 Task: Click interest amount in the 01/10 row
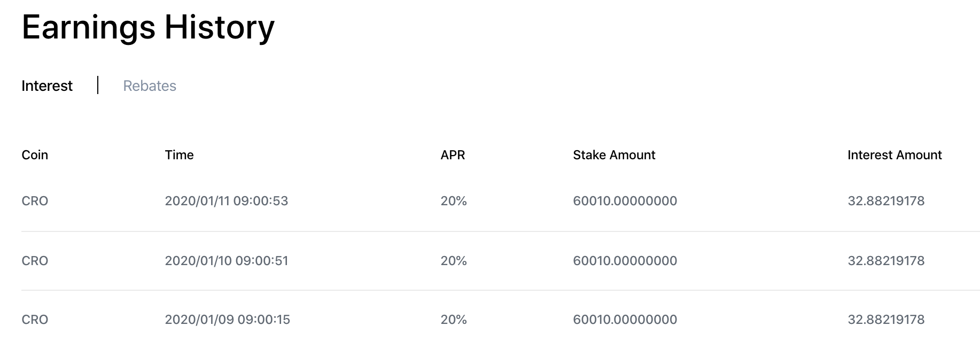[x=886, y=261]
